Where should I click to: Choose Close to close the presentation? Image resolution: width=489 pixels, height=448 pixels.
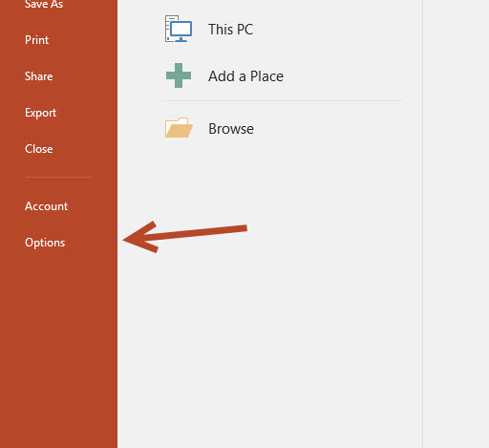pos(39,149)
